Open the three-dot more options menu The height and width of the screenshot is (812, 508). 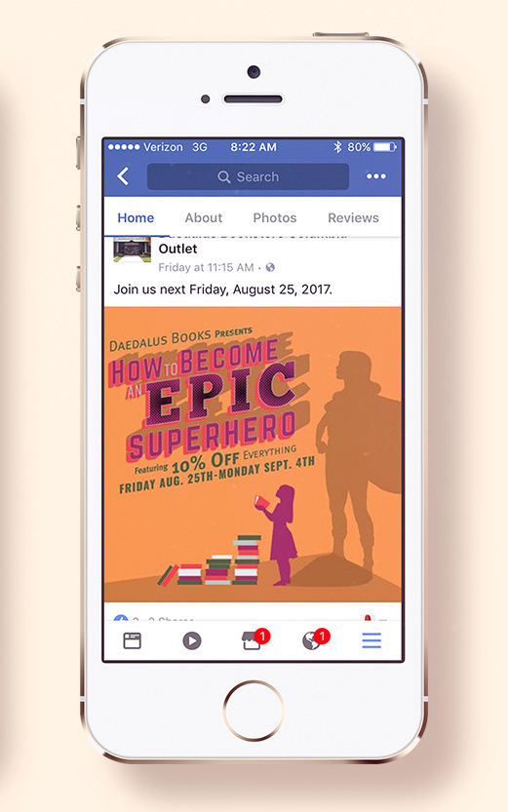coord(376,176)
